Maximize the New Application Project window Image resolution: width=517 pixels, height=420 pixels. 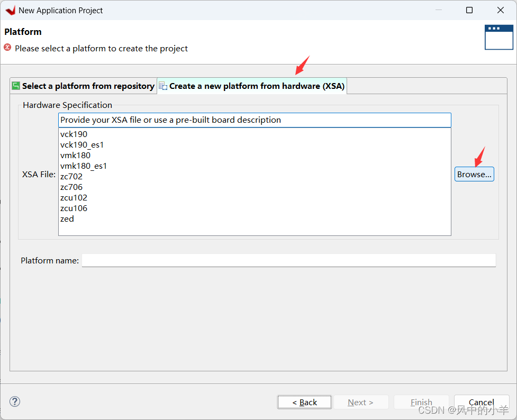pos(469,10)
